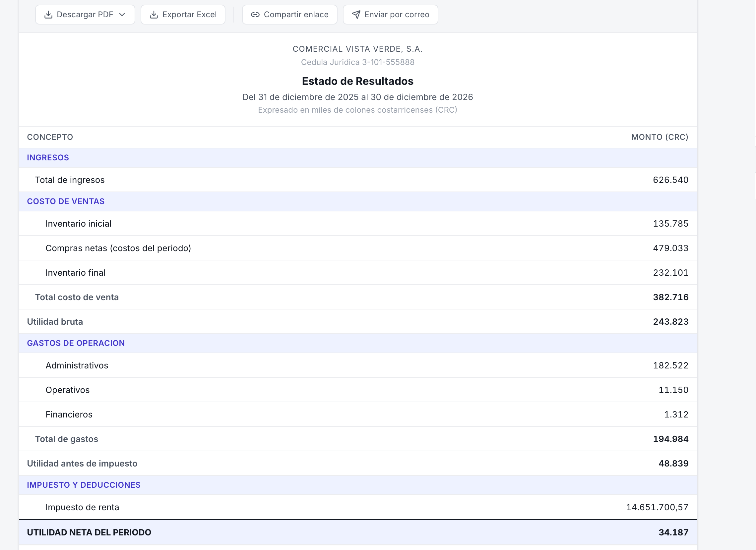The width and height of the screenshot is (756, 550).
Task: Click UTILIDAD NETA DEL PERIODO label
Action: [89, 533]
